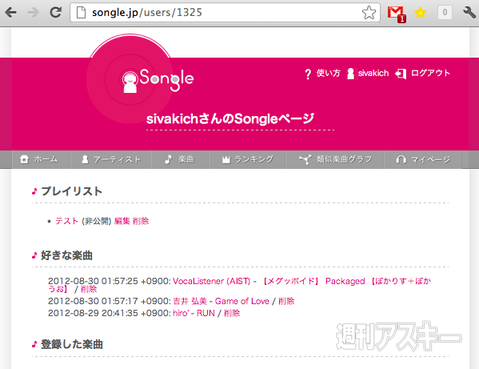Image resolution: width=479 pixels, height=369 pixels.
Task: Click the 登録した楽曲 section heading
Action: tap(72, 344)
